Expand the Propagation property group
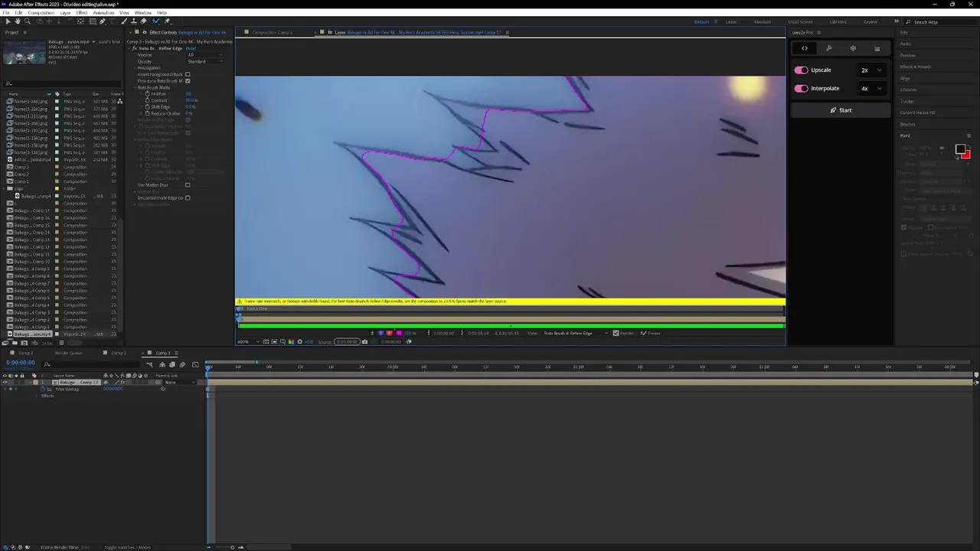Viewport: 980px width, 551px height. [x=135, y=68]
